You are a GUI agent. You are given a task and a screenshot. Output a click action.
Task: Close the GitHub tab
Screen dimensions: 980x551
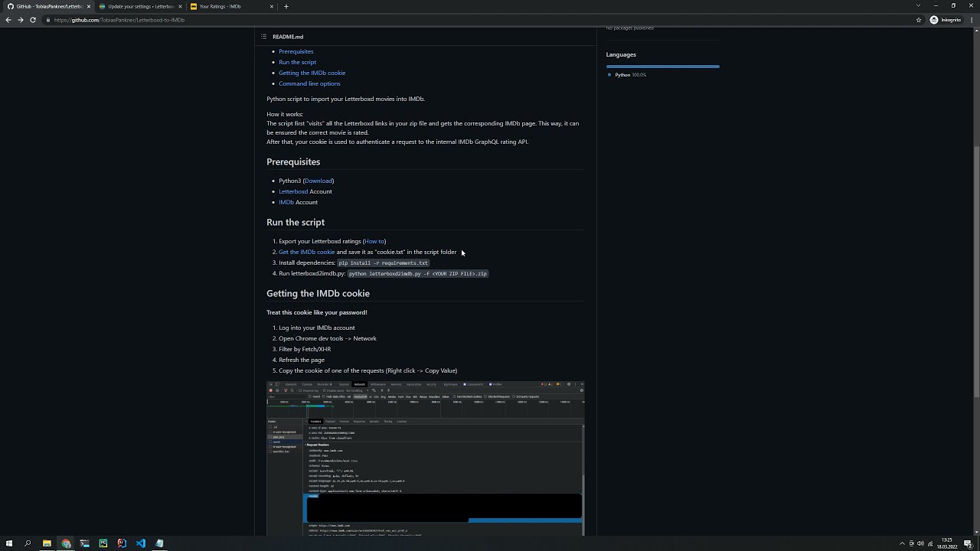coord(88,6)
